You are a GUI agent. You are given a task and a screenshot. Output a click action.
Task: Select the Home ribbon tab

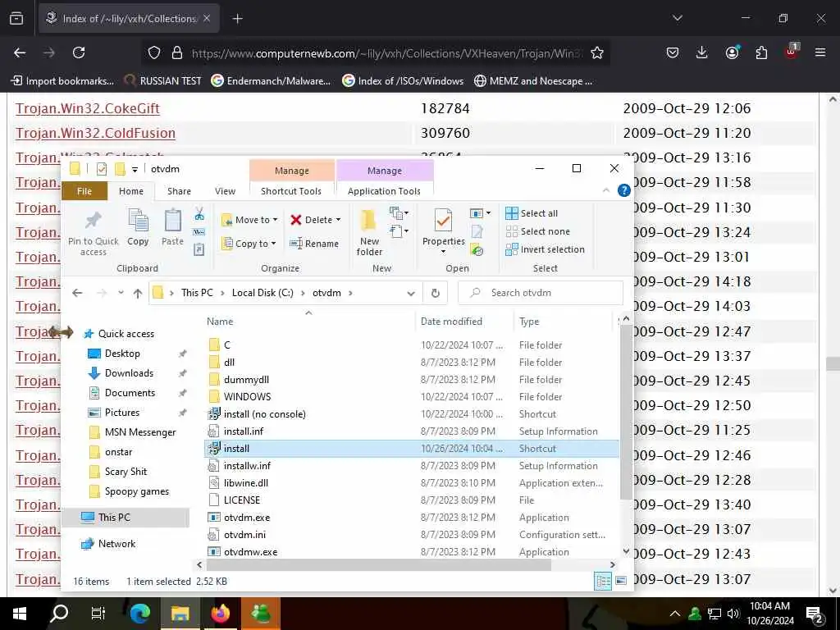[x=131, y=191]
